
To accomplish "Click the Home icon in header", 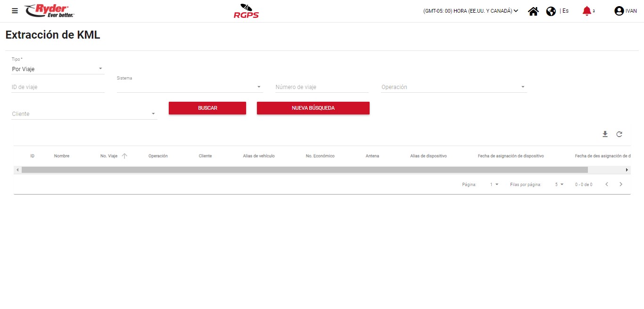I will 533,11.
